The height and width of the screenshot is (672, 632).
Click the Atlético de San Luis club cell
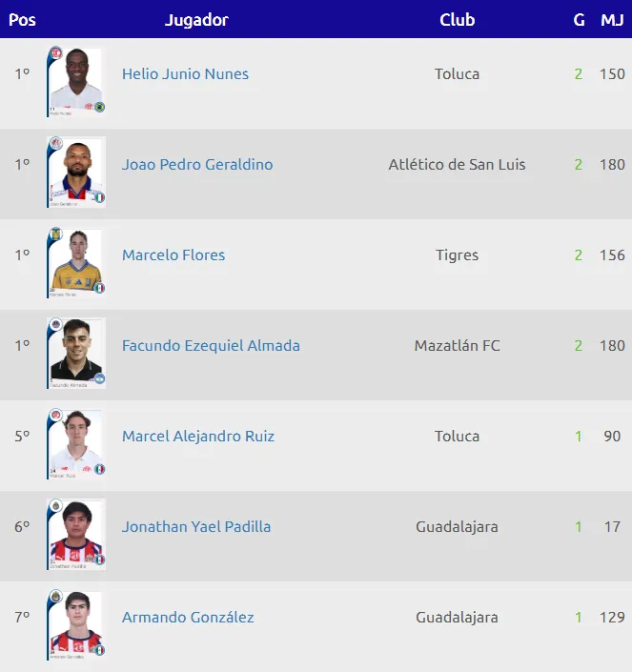pos(457,165)
